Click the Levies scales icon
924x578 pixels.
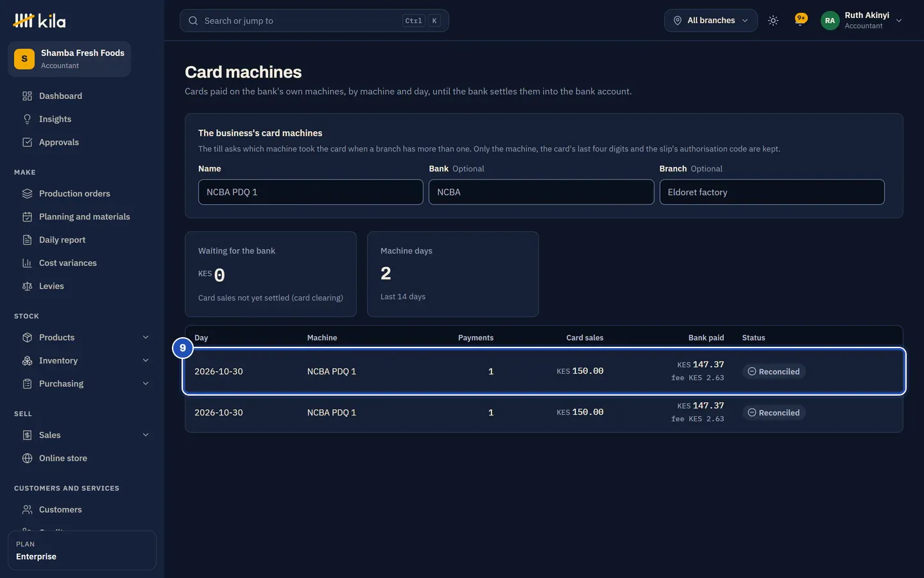tap(27, 286)
